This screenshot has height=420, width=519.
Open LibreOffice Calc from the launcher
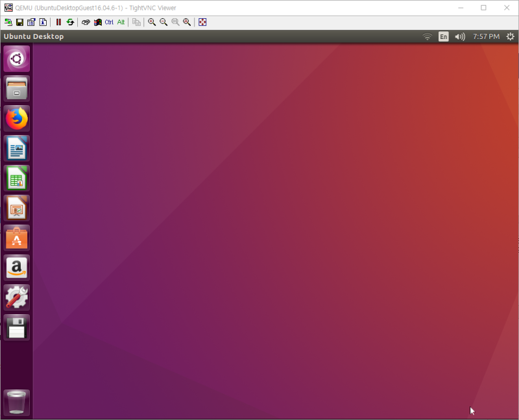click(x=16, y=178)
